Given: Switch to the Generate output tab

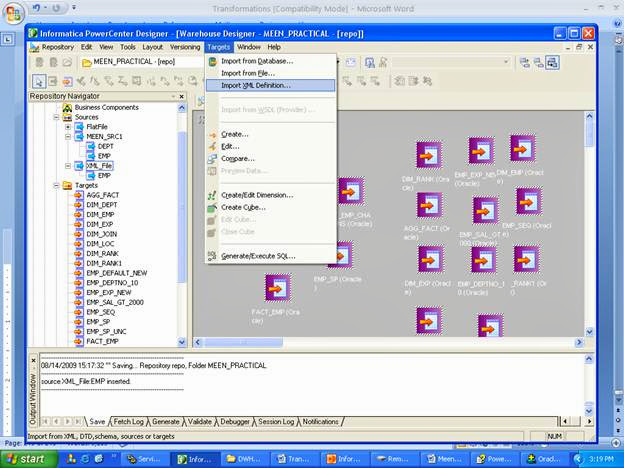Looking at the screenshot, I should pos(166,421).
